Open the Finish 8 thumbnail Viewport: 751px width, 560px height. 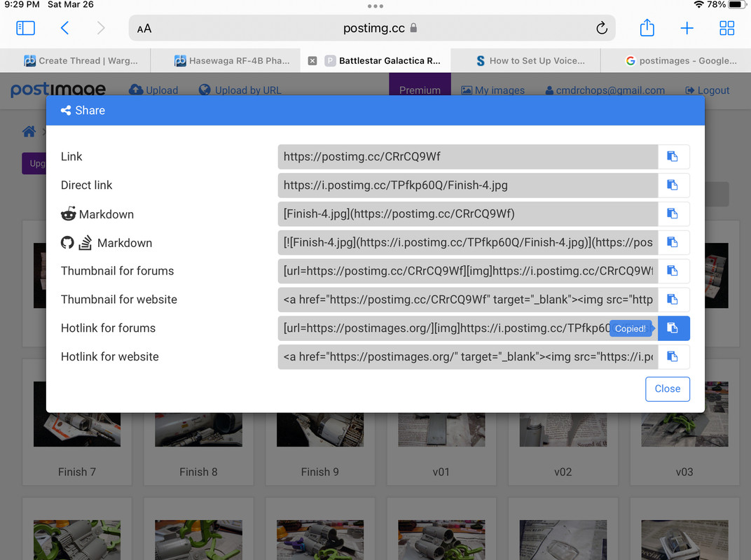pos(199,430)
